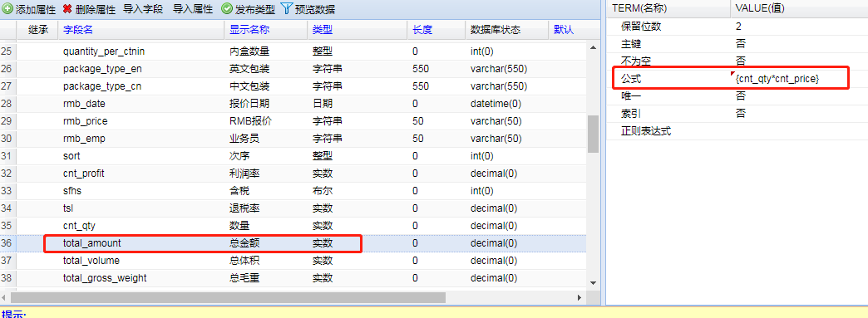868x318 pixels.
Task: Select the sort field name
Action: coord(72,156)
